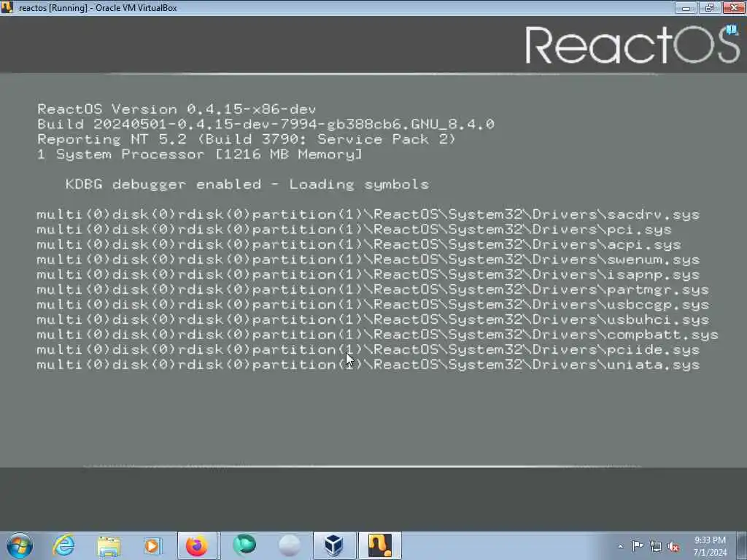Show hidden system tray icons
Screen dimensions: 747x560
(x=620, y=546)
